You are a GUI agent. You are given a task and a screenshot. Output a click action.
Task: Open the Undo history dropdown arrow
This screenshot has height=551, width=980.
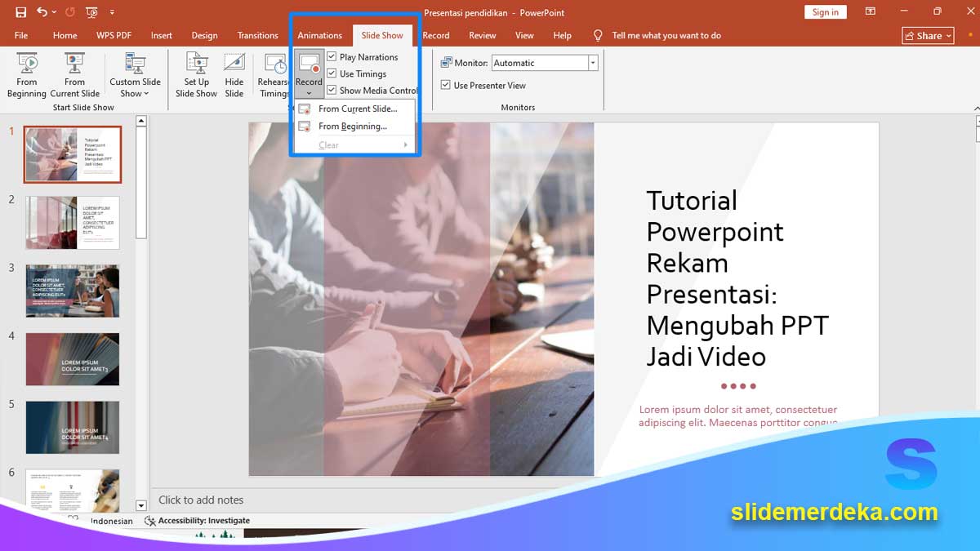pos(54,12)
